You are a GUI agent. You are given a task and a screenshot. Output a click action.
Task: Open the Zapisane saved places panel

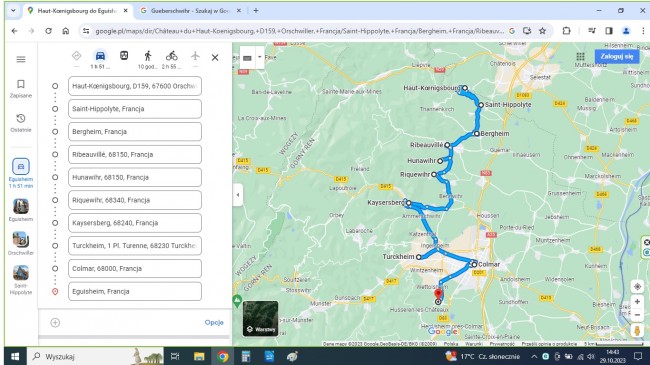[21, 89]
